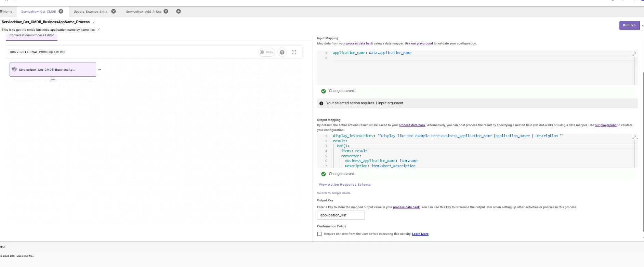Close the ServiceNow_Get_CMDB tab
Screen dimensions: 644x267
pyautogui.click(x=61, y=11)
